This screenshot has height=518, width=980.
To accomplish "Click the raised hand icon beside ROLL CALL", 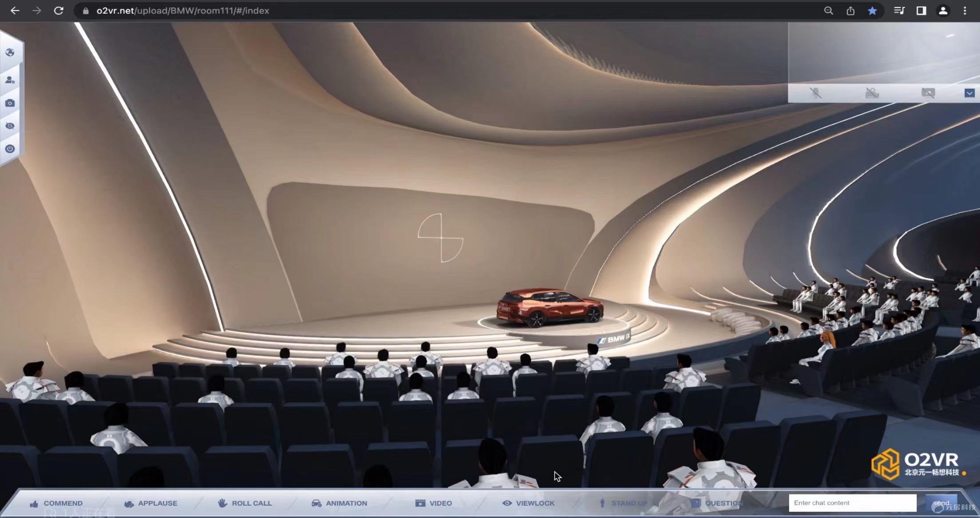I will 222,502.
